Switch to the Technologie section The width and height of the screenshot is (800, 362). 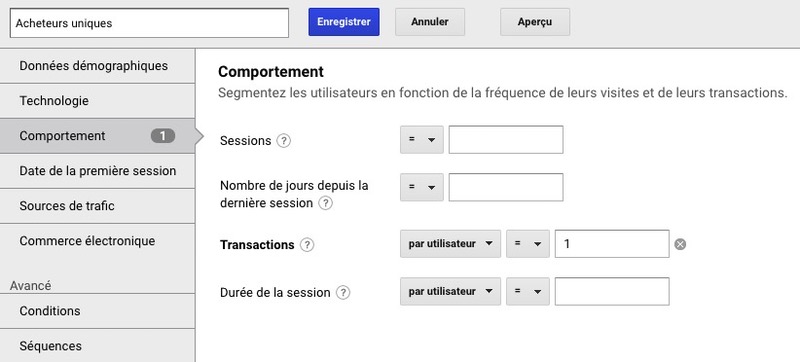coord(97,101)
